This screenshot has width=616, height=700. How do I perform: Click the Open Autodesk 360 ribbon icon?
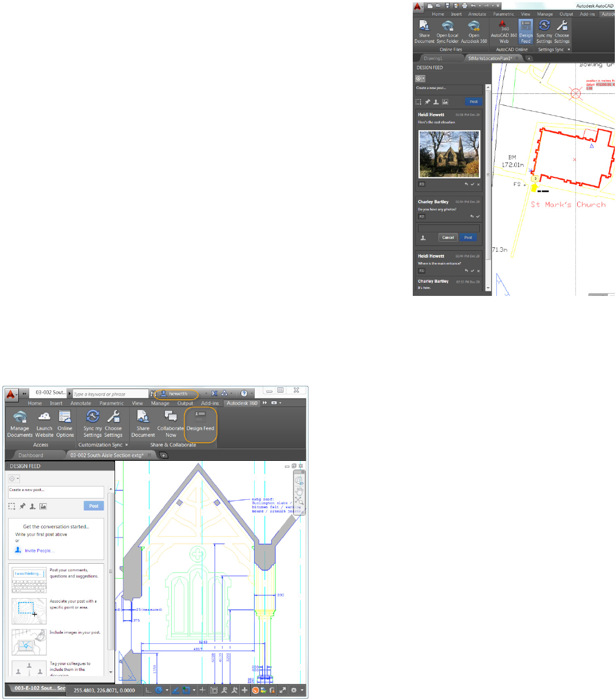point(474,32)
